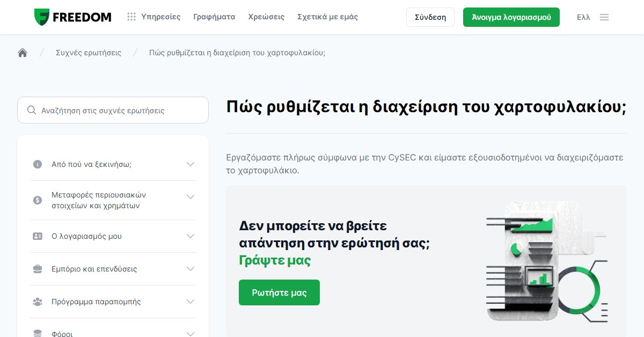Click the Άνοιγμα λογαριασμού button

click(x=511, y=17)
